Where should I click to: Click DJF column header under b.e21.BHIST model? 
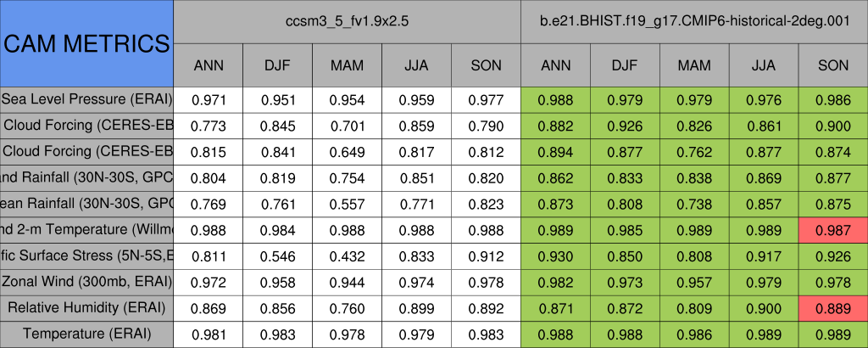click(625, 65)
